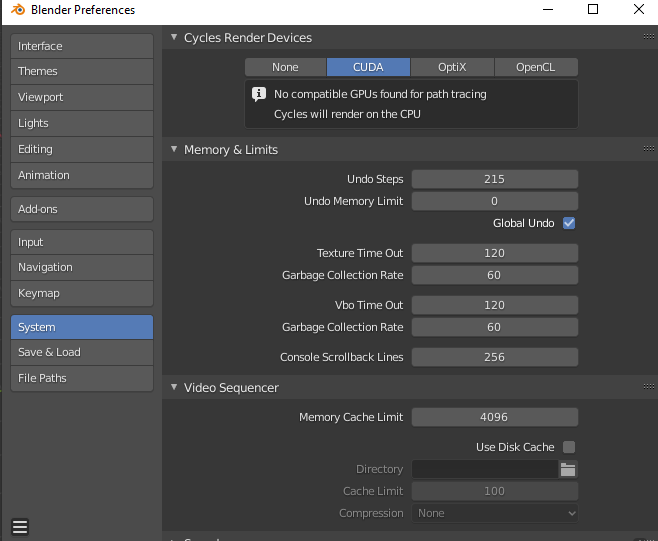Maximize the Blender Preferences window
The image size is (658, 541).
(593, 9)
